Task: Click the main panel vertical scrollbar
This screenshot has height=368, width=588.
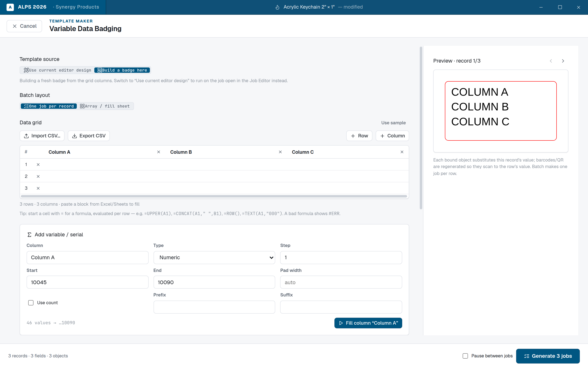Action: pos(421,128)
